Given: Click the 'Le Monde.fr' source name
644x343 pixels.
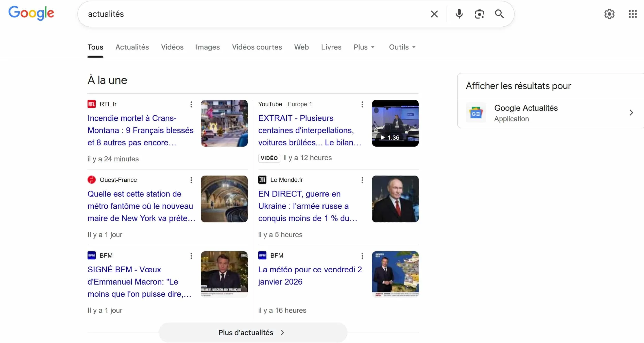Looking at the screenshot, I should 287,180.
